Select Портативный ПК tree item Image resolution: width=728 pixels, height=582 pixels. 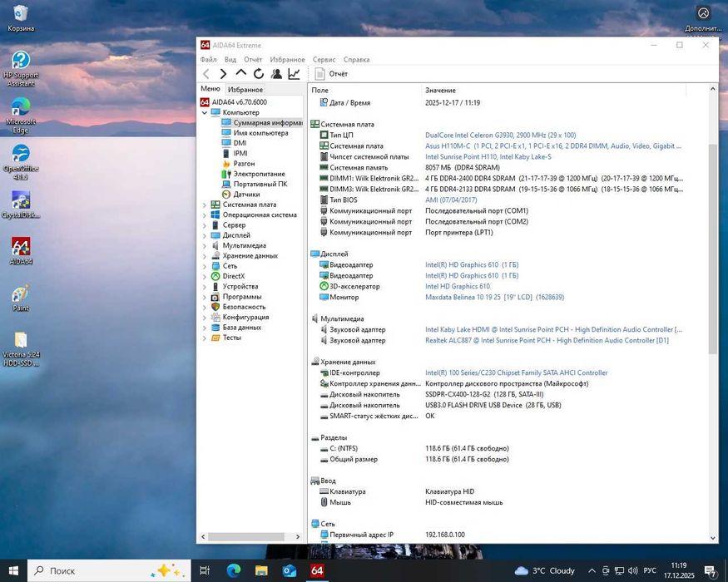pos(260,184)
